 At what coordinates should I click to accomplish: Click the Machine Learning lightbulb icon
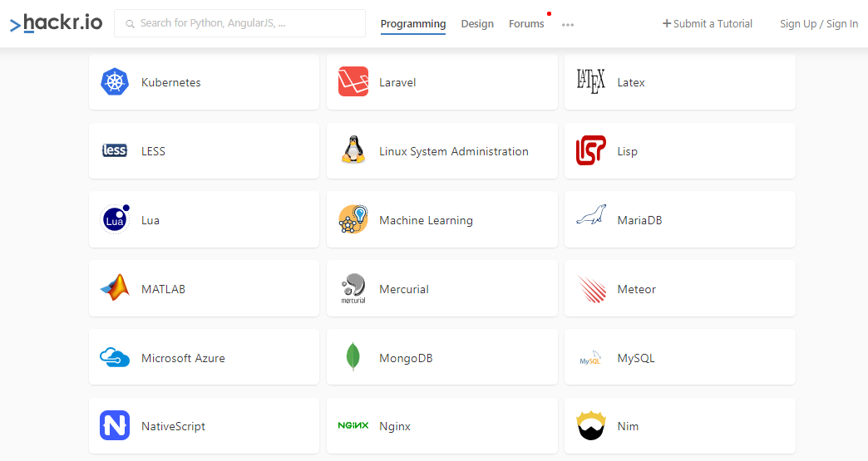pos(353,219)
